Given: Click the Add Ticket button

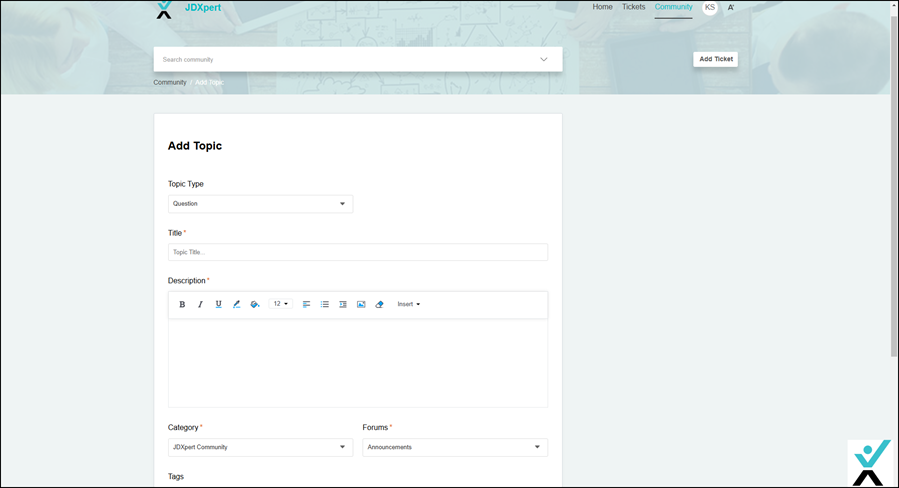Looking at the screenshot, I should point(715,59).
